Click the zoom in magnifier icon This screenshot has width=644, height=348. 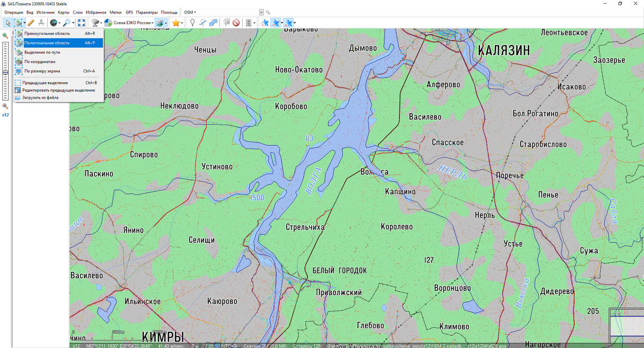pos(5,35)
